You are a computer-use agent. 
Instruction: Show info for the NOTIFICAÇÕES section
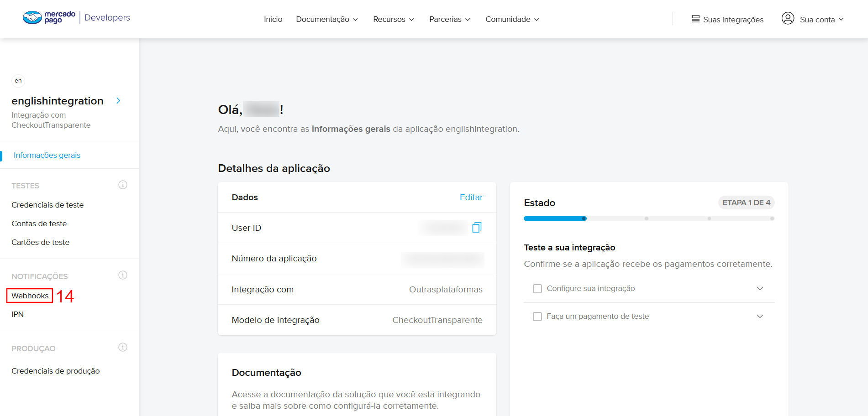coord(123,275)
